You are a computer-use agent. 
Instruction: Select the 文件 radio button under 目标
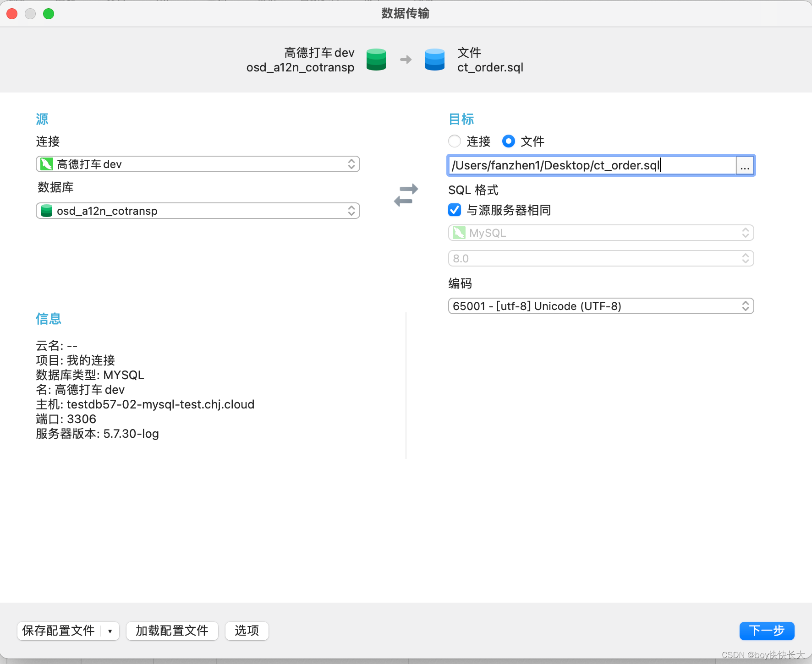[x=509, y=141]
